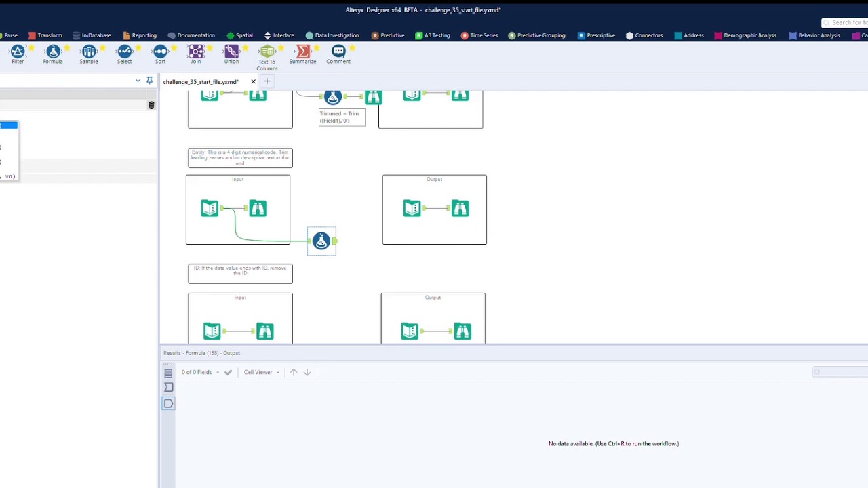This screenshot has height=488, width=868.
Task: Pick the Join tool icon
Action: pos(196,52)
